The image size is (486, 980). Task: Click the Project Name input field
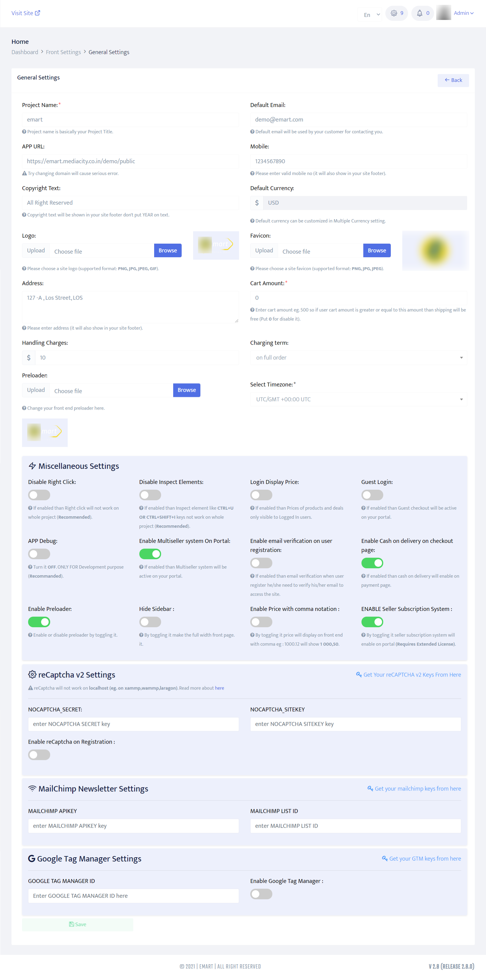pos(130,119)
